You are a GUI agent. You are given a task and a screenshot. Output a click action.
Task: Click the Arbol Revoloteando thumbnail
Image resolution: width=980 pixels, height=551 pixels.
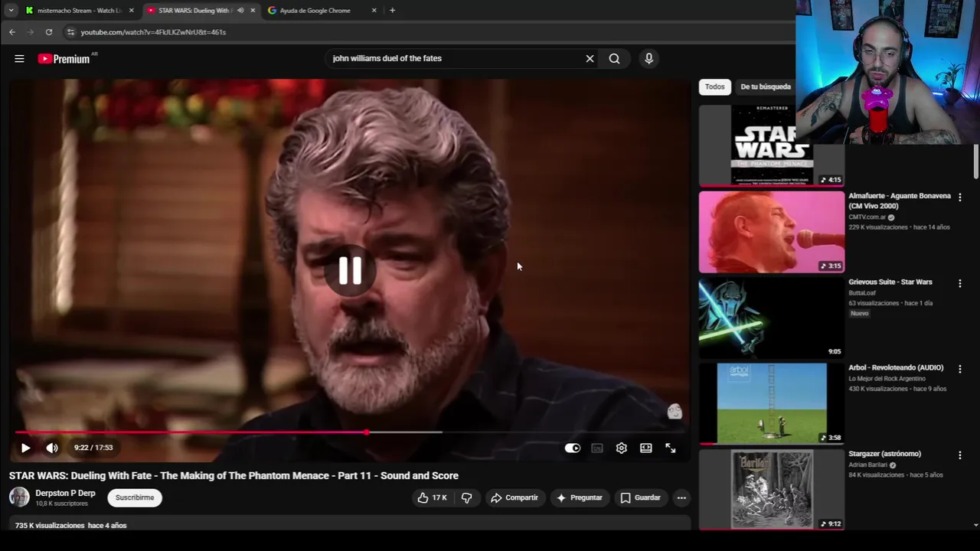771,403
